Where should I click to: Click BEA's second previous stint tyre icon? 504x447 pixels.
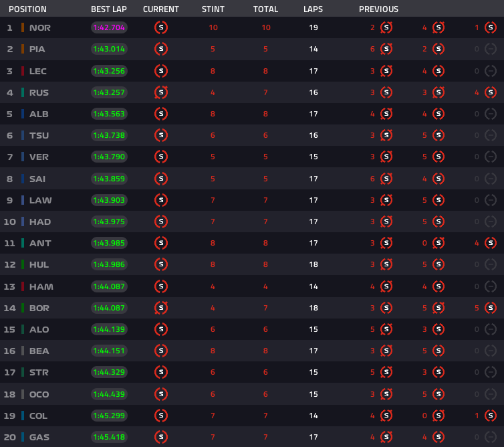pyautogui.click(x=438, y=351)
